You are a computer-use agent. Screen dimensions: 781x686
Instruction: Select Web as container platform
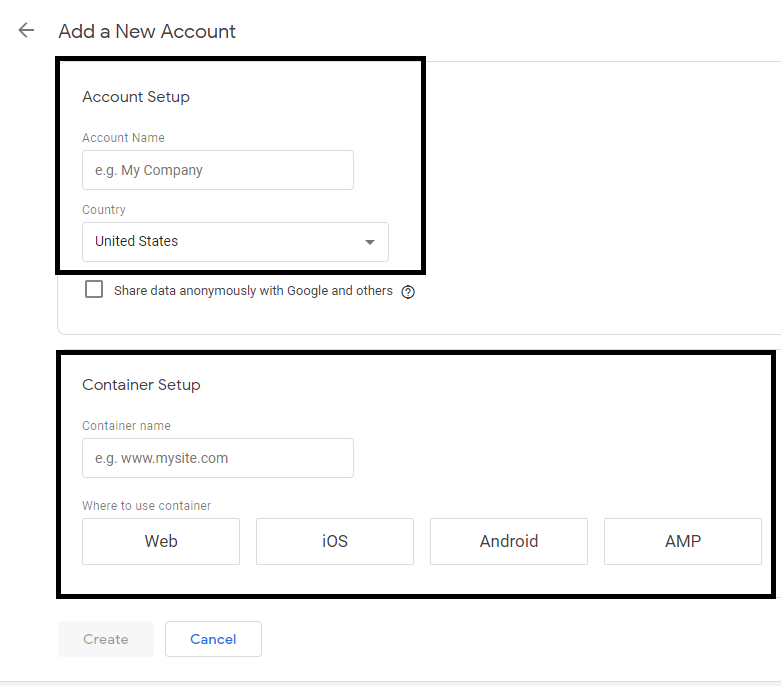pyautogui.click(x=161, y=541)
